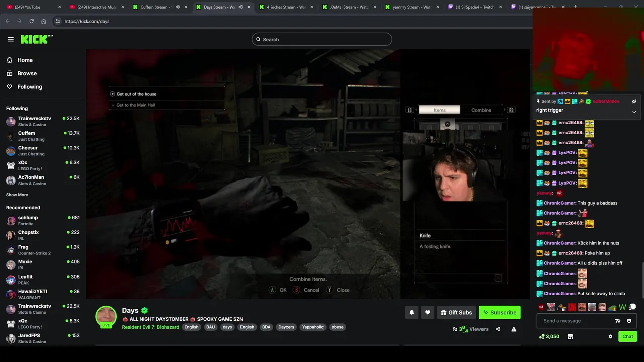Open the Ac7ionMan channel
Image resolution: width=644 pixels, height=362 pixels.
click(43, 180)
